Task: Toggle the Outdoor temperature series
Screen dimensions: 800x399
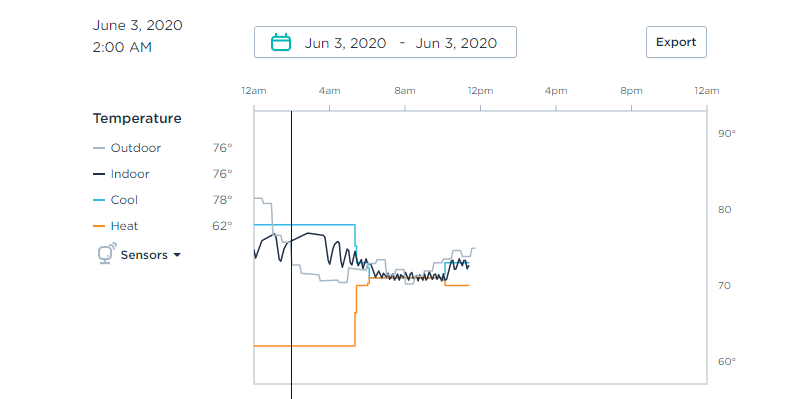Action: 136,148
